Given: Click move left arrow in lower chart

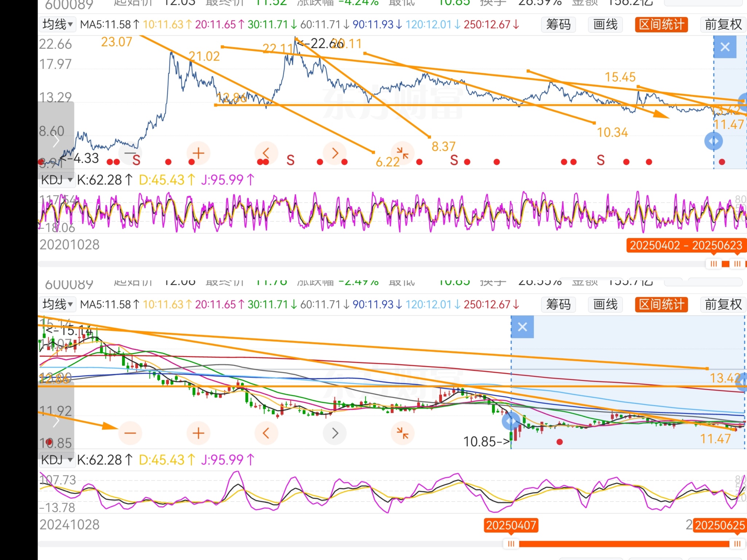Looking at the screenshot, I should tap(266, 433).
